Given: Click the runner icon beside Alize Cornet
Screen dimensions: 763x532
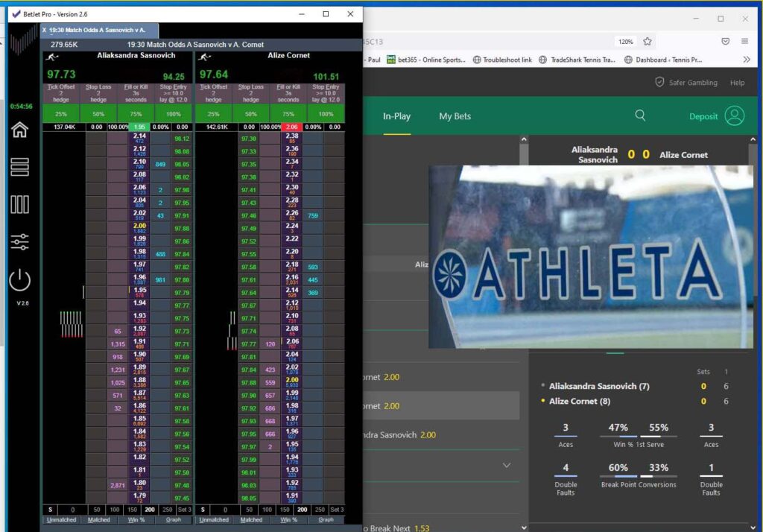Looking at the screenshot, I should pos(204,57).
